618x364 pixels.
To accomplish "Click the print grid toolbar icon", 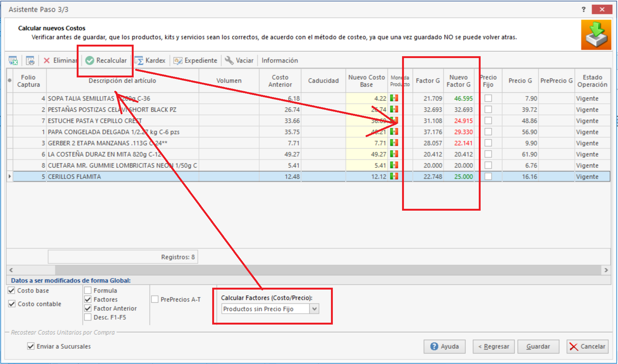I will point(30,60).
